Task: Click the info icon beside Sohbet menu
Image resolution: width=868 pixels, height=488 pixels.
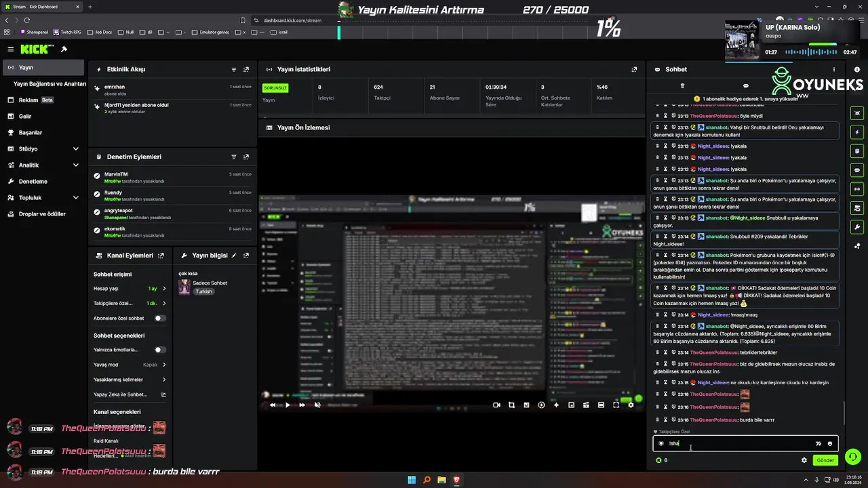Action: pyautogui.click(x=857, y=70)
